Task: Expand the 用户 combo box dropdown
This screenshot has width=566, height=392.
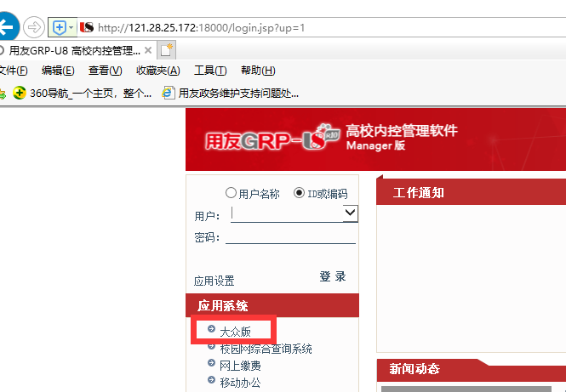Action: [349, 214]
